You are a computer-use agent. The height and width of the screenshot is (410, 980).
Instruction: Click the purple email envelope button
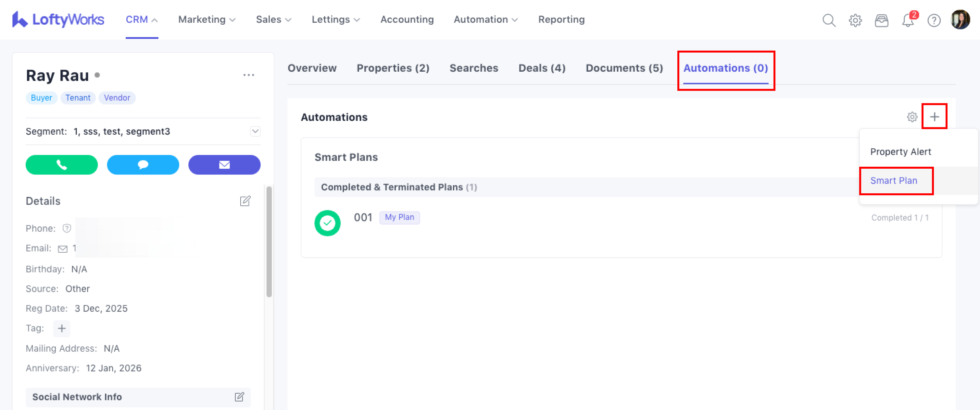[224, 164]
